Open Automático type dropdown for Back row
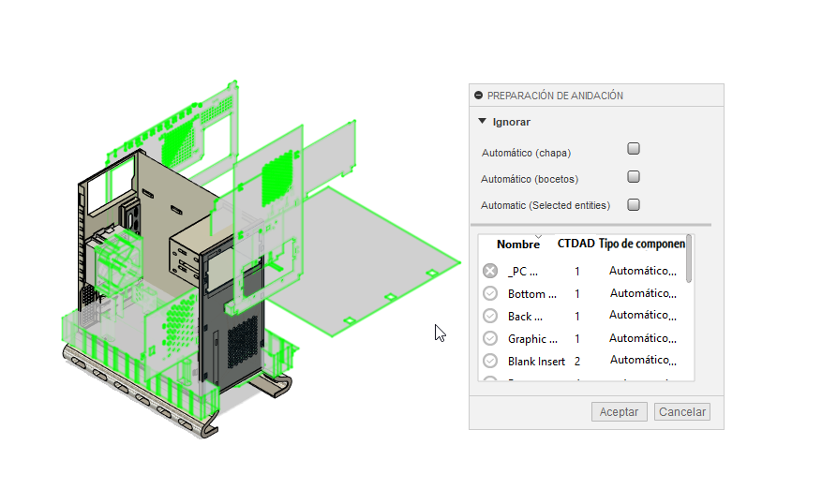Image resolution: width=822 pixels, height=504 pixels. (643, 315)
